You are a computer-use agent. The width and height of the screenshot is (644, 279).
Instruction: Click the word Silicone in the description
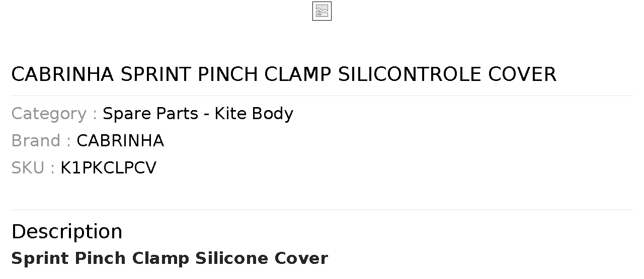[x=232, y=258]
